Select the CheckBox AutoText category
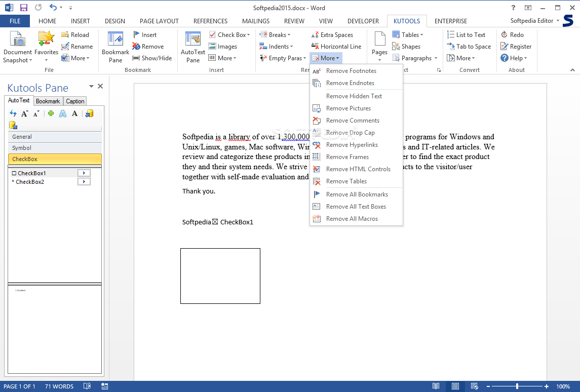Image resolution: width=580 pixels, height=392 pixels. click(55, 159)
